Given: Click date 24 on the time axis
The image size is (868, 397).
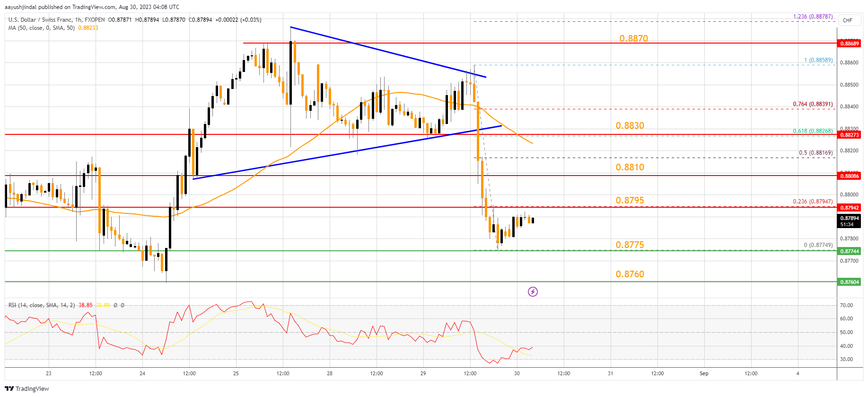Looking at the screenshot, I should pos(142,373).
